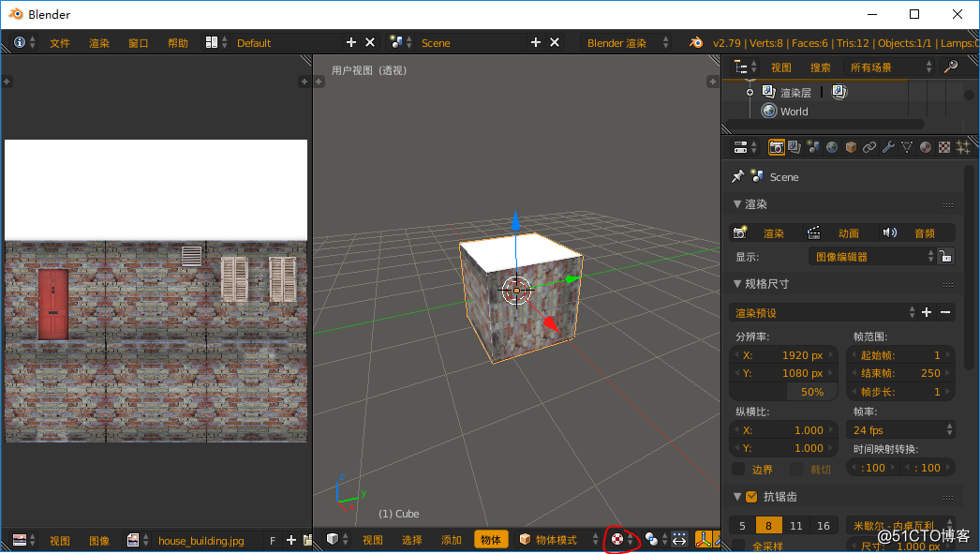This screenshot has width=980, height=554.
Task: Open the image browse selector in UV editor
Action: [138, 540]
